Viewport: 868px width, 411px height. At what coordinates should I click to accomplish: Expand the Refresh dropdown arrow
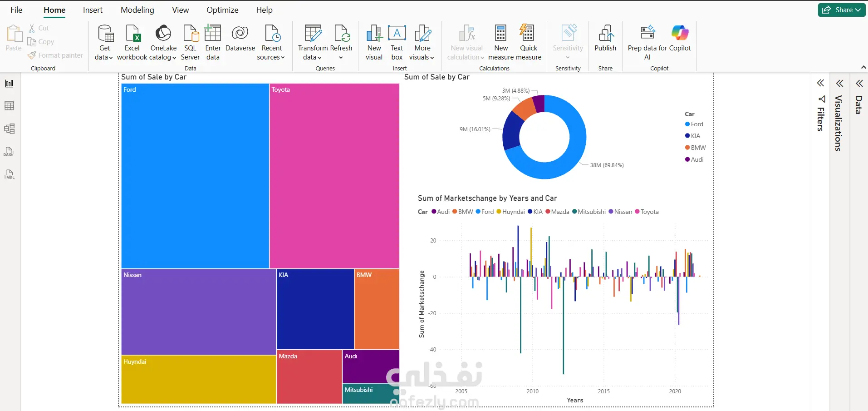click(341, 58)
